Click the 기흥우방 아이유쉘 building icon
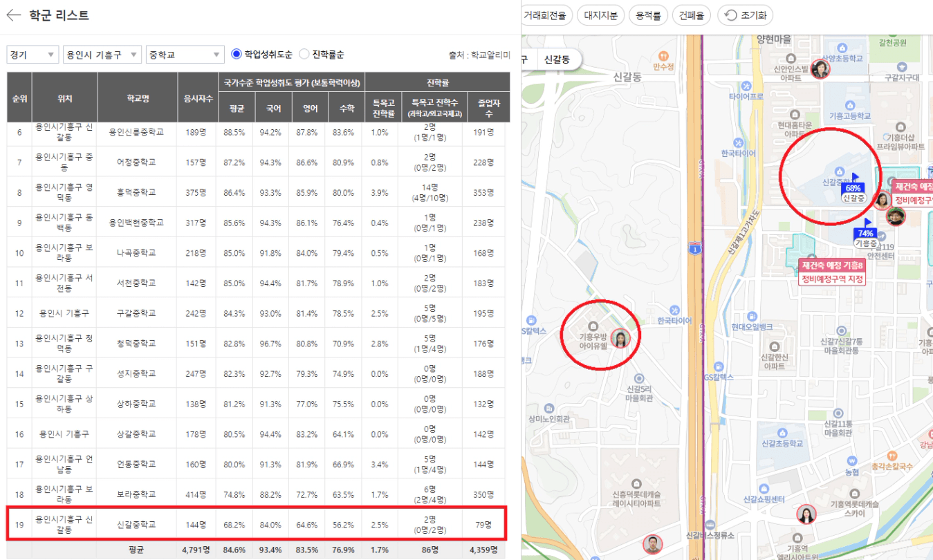 tap(592, 326)
